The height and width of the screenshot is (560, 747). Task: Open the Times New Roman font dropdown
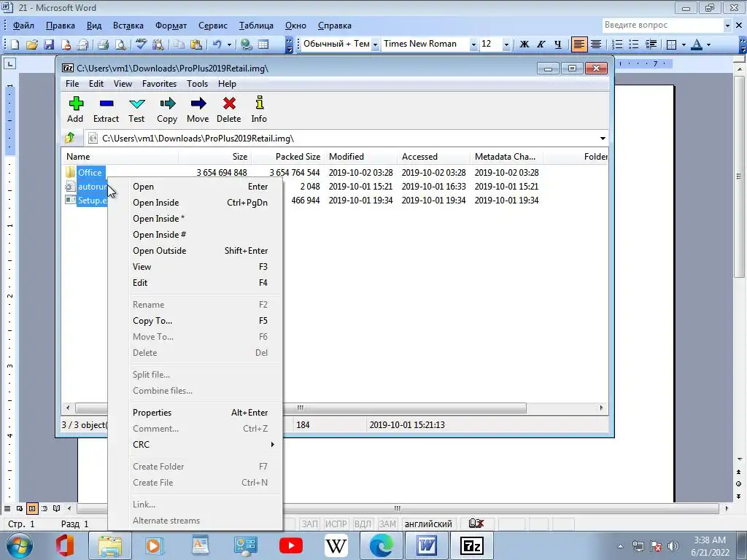click(473, 44)
